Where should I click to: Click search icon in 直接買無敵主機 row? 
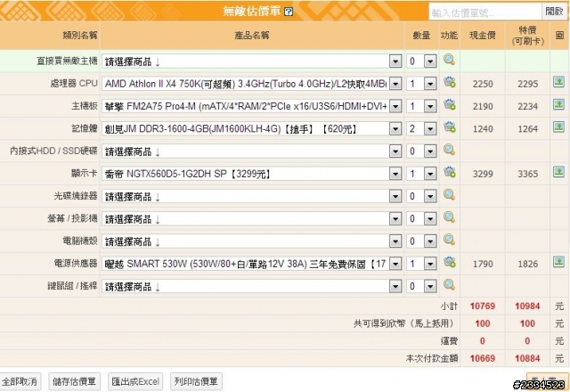click(x=449, y=60)
